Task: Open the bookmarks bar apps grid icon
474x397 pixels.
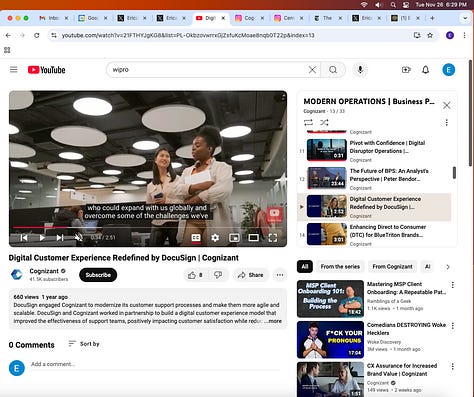Action: (x=7, y=50)
